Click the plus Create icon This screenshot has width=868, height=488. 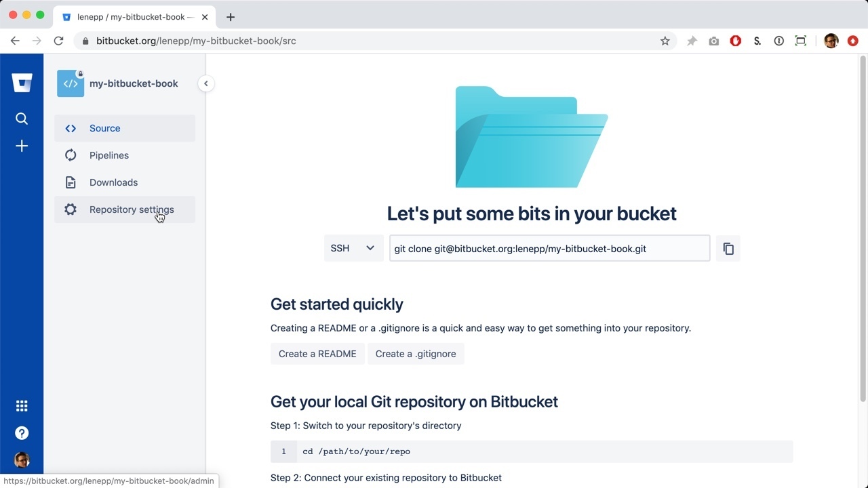click(22, 146)
